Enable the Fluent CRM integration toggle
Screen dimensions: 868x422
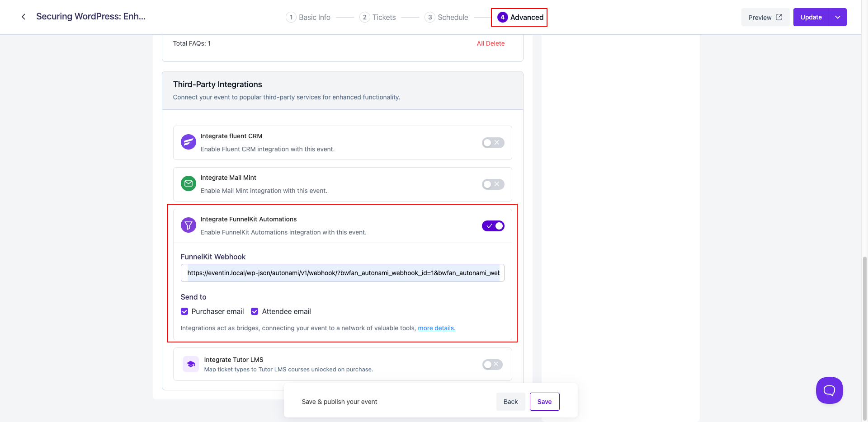click(493, 143)
